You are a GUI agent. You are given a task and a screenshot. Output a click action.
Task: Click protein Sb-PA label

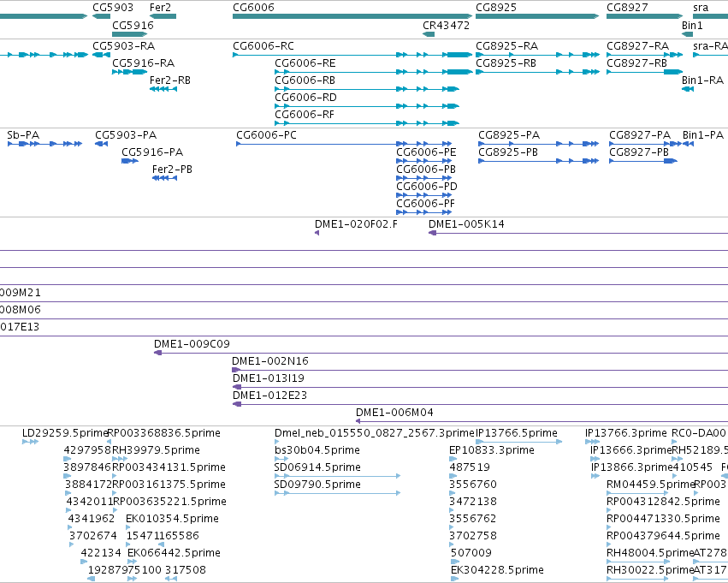(x=23, y=135)
